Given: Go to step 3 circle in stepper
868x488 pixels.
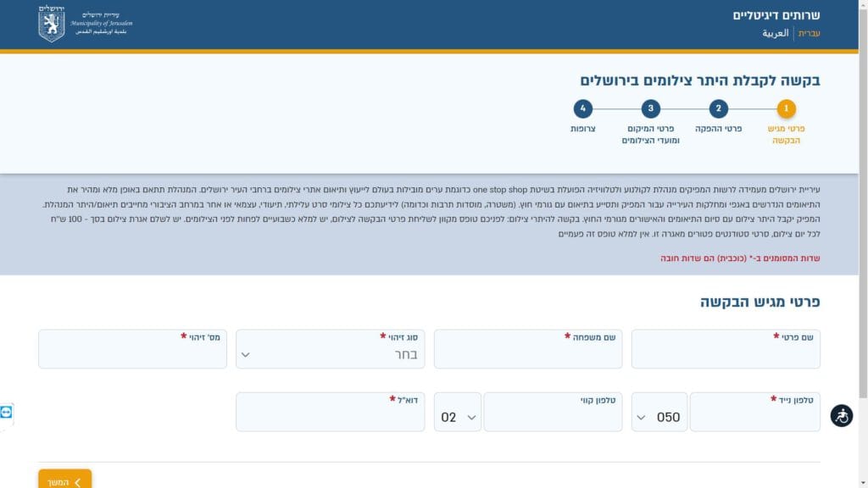Looking at the screenshot, I should [x=651, y=108].
